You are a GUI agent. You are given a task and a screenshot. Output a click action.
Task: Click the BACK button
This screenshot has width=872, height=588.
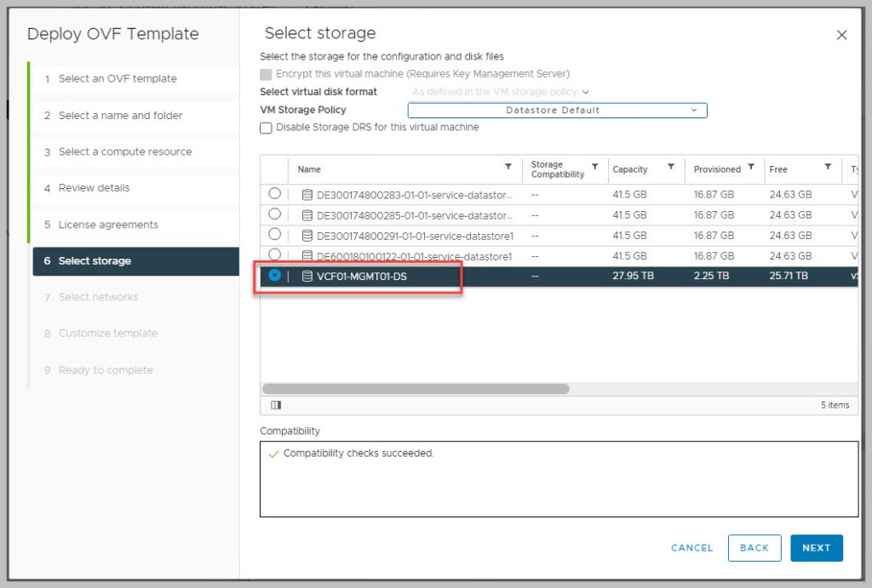point(754,548)
